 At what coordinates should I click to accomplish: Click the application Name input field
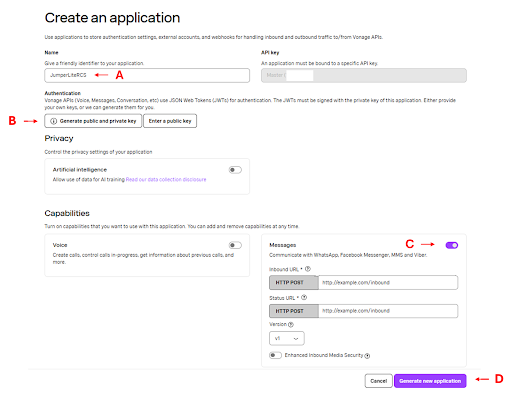coord(147,75)
